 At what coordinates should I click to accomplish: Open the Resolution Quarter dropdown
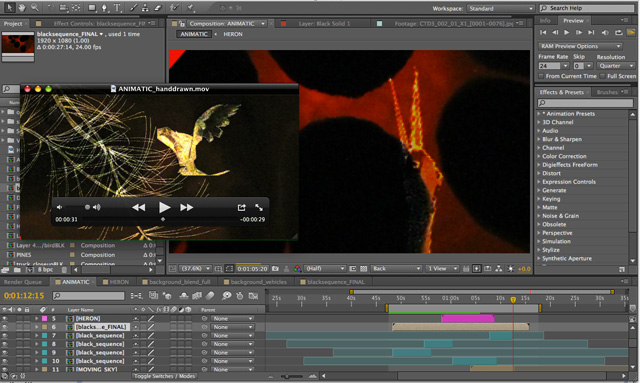click(x=616, y=66)
